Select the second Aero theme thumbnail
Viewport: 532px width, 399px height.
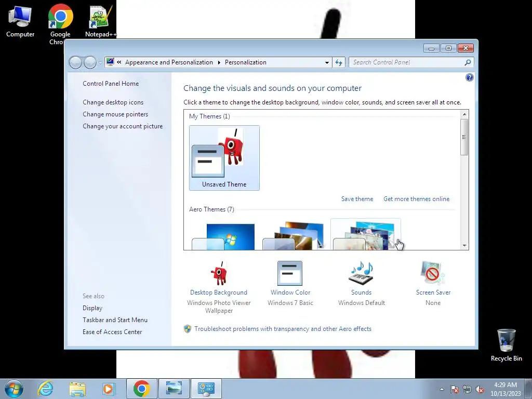click(x=294, y=236)
